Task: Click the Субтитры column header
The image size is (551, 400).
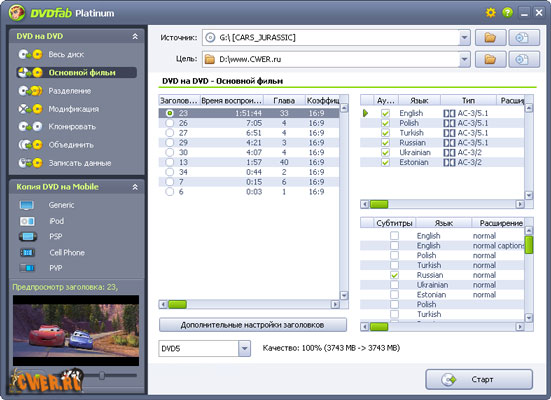Action: [394, 223]
